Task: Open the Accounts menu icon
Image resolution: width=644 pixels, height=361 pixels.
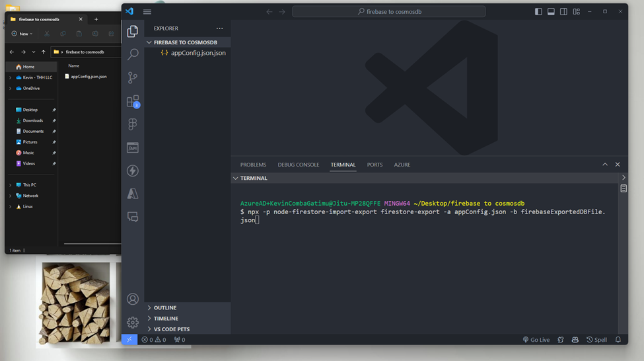Action: (x=132, y=299)
